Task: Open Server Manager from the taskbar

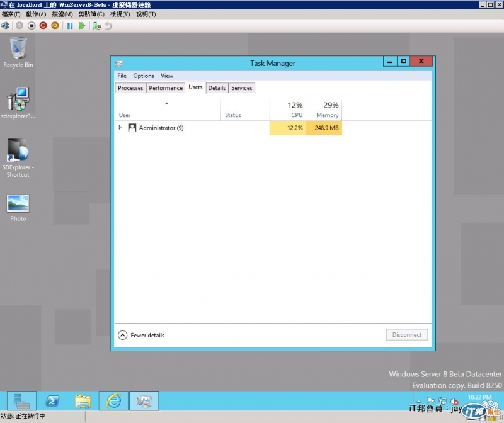Action: point(21,401)
